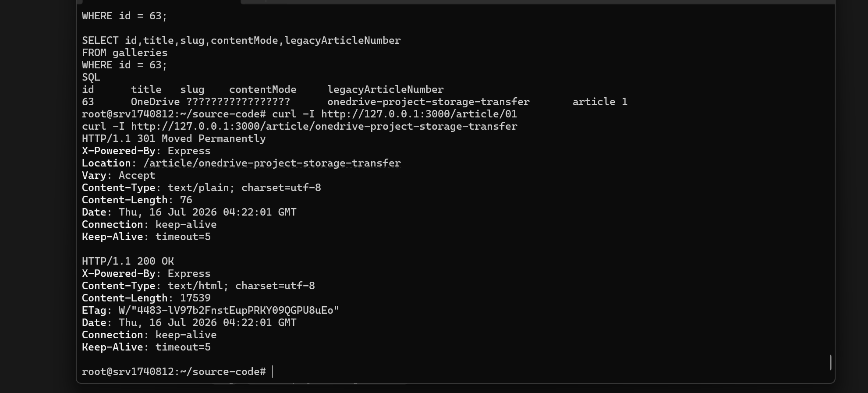Click the 'Vary: Accept' header line
The width and height of the screenshot is (868, 393).
click(118, 175)
